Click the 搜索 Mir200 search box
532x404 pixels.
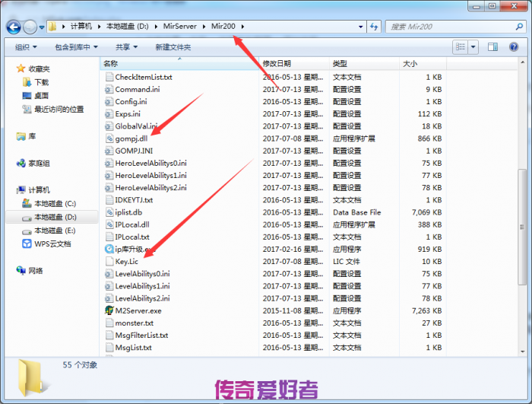(448, 27)
